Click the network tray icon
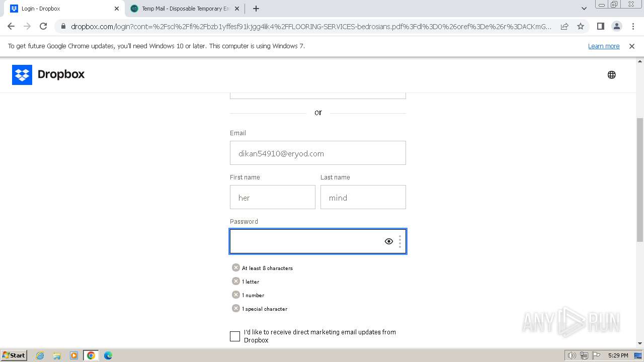 [x=584, y=355]
